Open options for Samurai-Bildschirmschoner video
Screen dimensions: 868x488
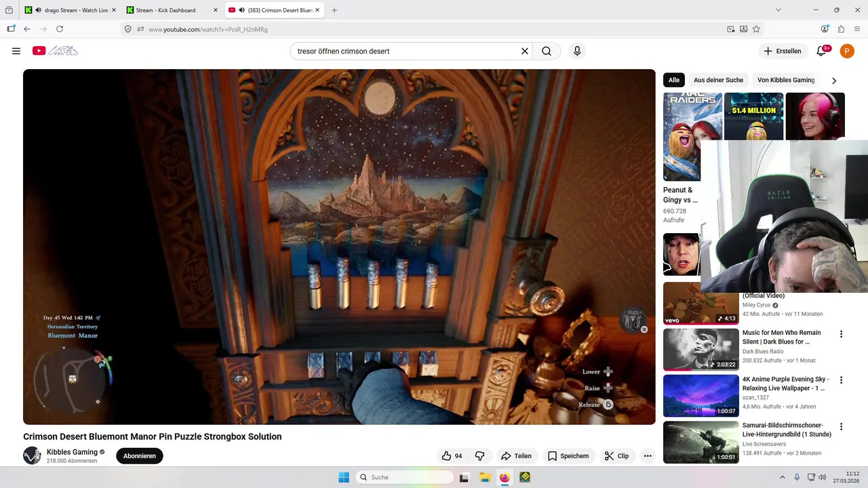pyautogui.click(x=841, y=427)
